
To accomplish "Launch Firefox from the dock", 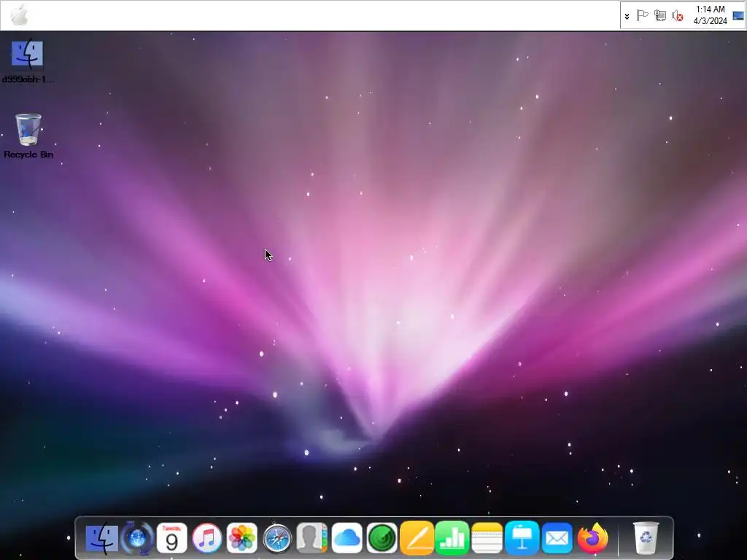I will coord(592,539).
